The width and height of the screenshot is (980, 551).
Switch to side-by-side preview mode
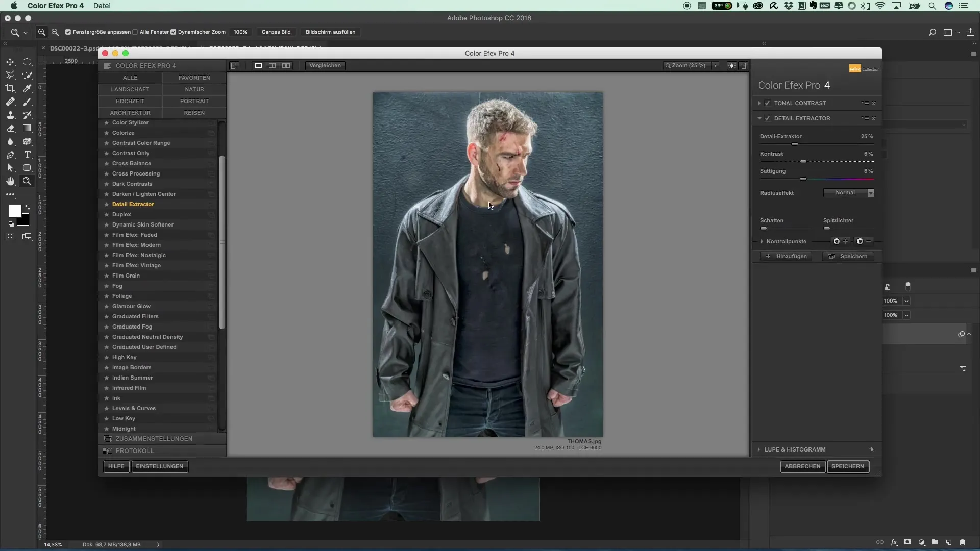click(x=286, y=65)
